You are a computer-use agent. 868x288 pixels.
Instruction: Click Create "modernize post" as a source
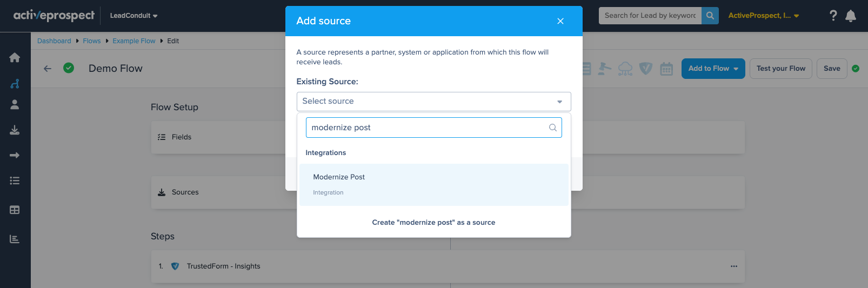tap(434, 223)
